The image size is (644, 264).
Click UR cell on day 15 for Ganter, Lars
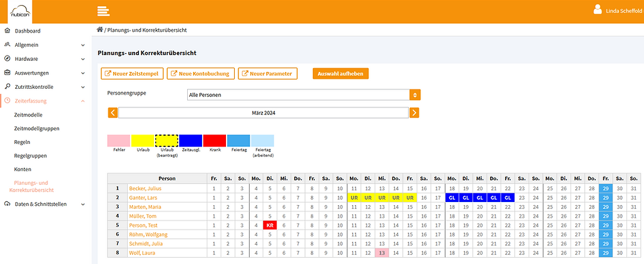point(410,198)
